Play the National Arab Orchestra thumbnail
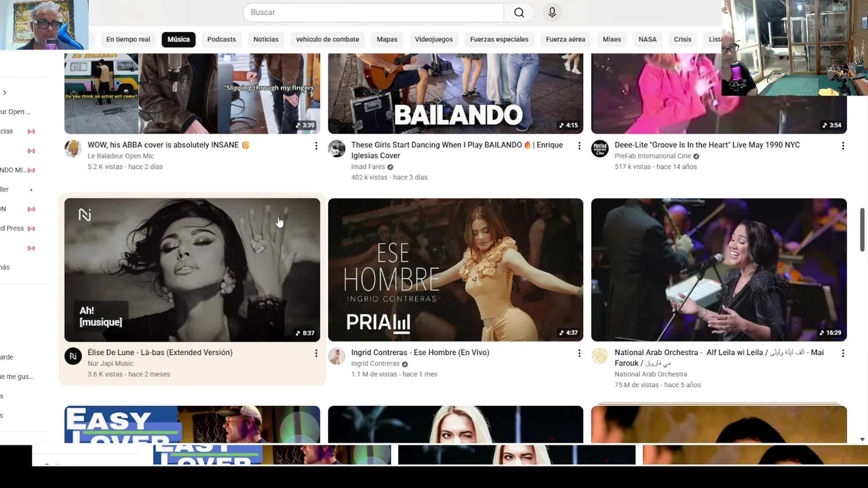The height and width of the screenshot is (488, 868). point(719,270)
